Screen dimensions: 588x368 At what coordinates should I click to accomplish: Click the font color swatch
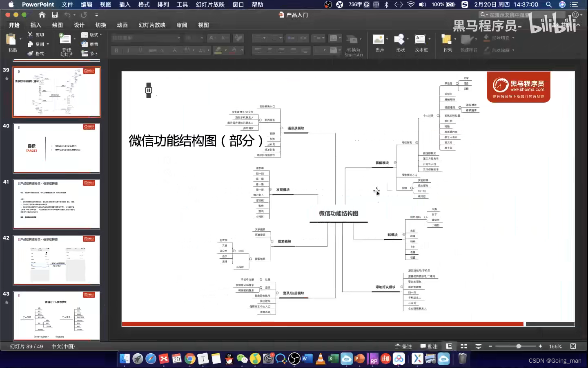(234, 50)
